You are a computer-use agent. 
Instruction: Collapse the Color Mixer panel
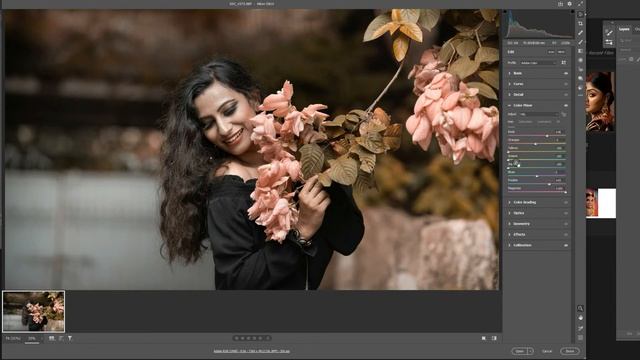pos(509,105)
